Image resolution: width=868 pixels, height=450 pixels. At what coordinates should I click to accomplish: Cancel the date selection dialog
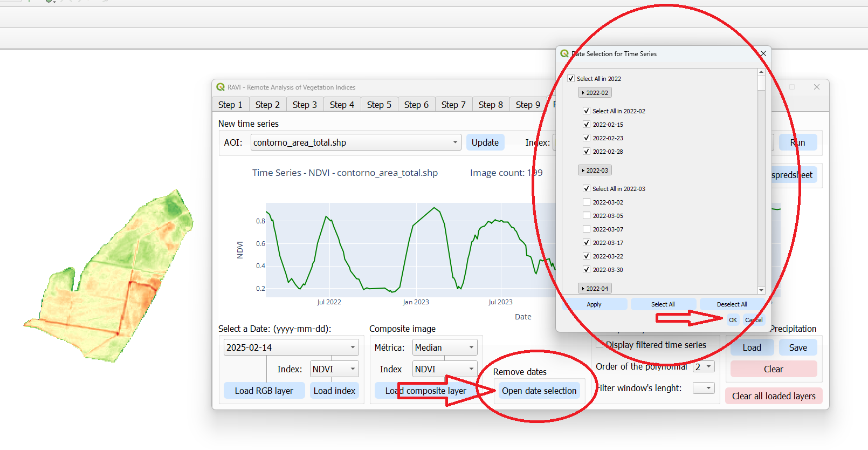(x=754, y=320)
